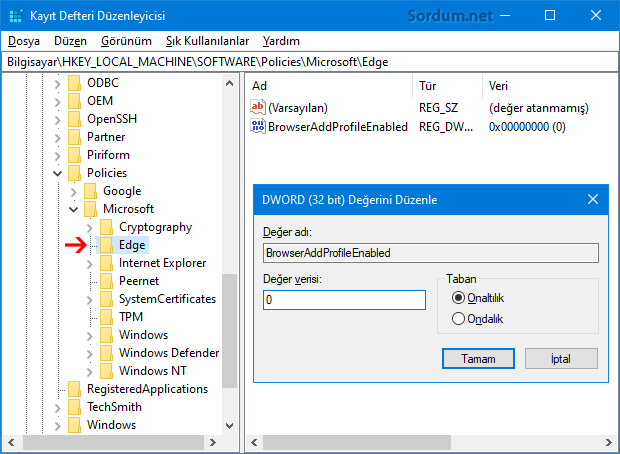
Task: Select the ODBC folder icon
Action: click(x=74, y=83)
